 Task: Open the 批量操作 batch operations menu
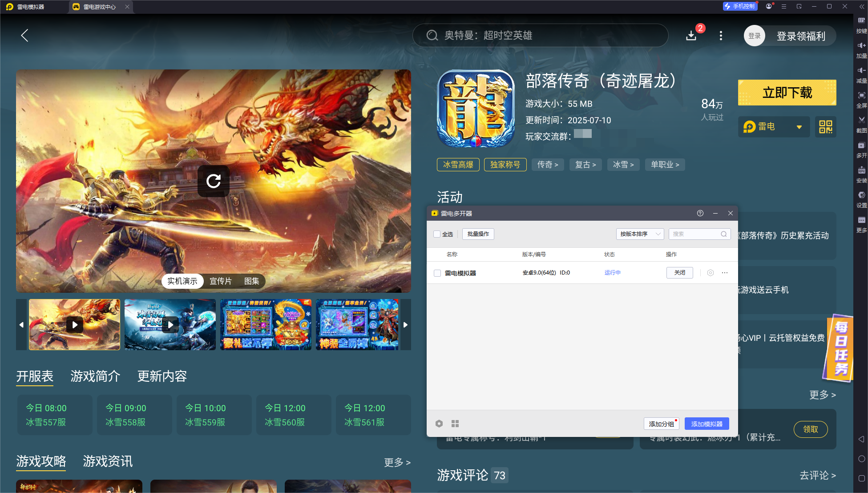coord(478,234)
